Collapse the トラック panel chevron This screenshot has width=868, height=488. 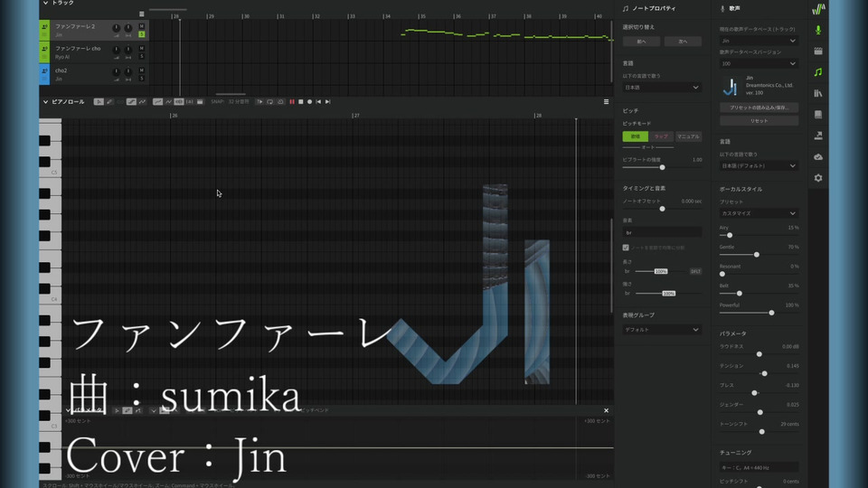[45, 3]
